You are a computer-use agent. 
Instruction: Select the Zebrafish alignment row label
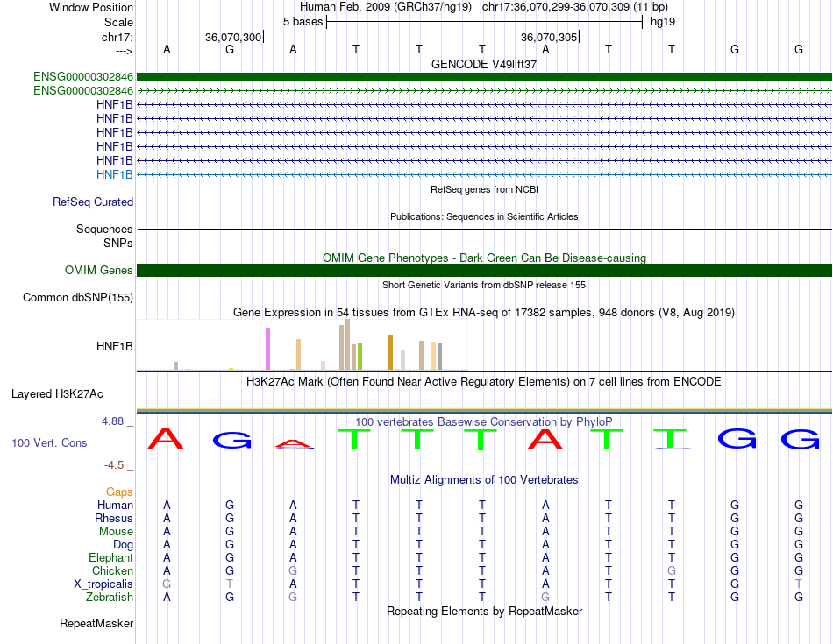coord(110,597)
